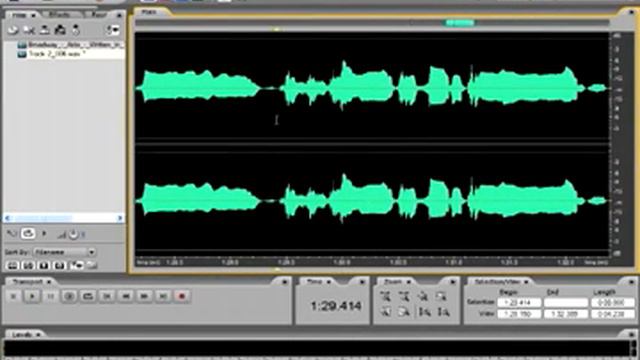640x360 pixels.
Task: Open the Sort By Filename dropdown
Action: point(65,252)
